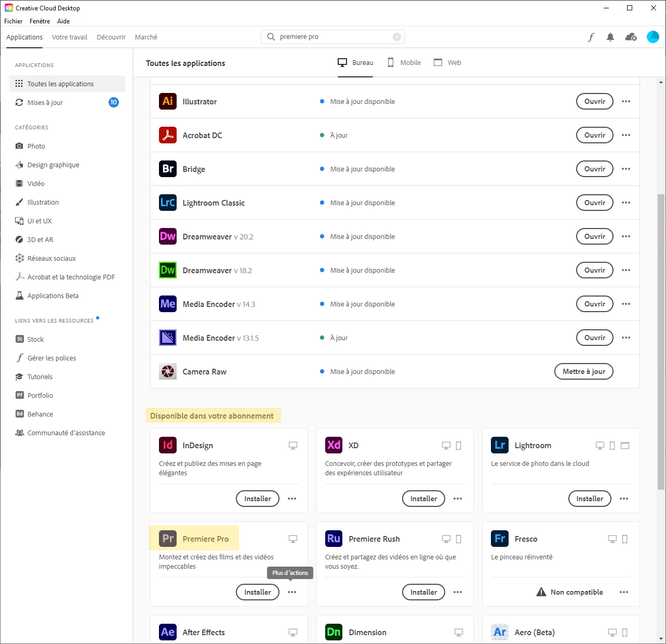Switch to Votre travail tab
Screen dimensions: 666x644
[x=70, y=37]
